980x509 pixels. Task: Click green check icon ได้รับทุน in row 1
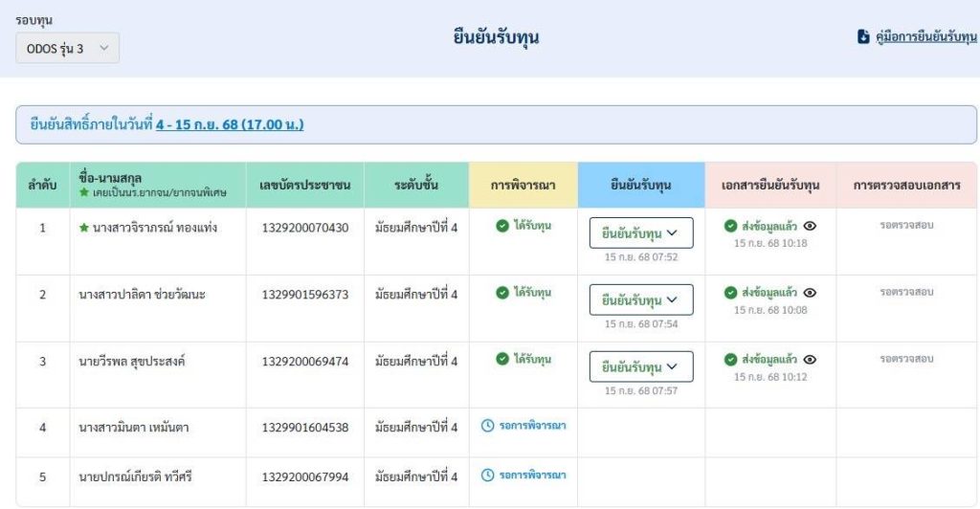501,226
